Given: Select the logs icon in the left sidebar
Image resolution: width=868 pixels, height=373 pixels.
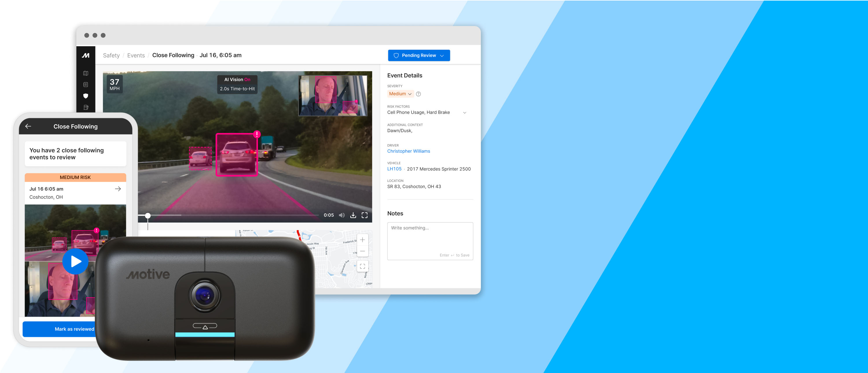Looking at the screenshot, I should point(86,84).
